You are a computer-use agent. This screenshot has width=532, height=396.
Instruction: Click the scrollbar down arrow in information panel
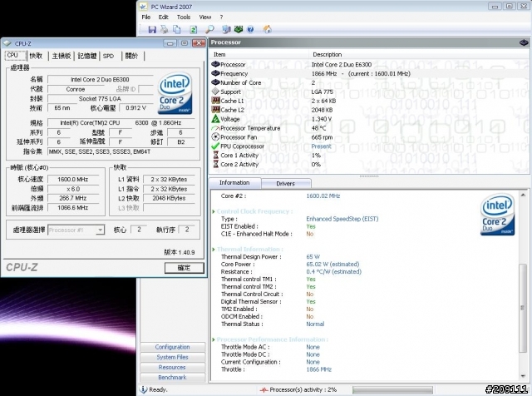pyautogui.click(x=523, y=376)
